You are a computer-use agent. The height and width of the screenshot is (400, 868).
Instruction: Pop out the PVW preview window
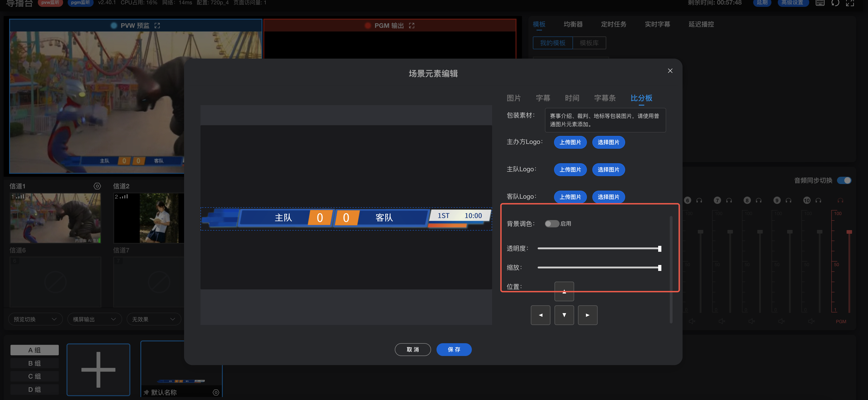(x=157, y=26)
